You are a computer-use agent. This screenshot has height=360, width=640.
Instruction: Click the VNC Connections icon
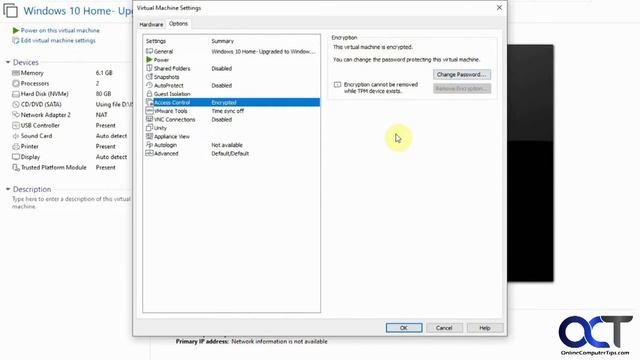tap(149, 119)
